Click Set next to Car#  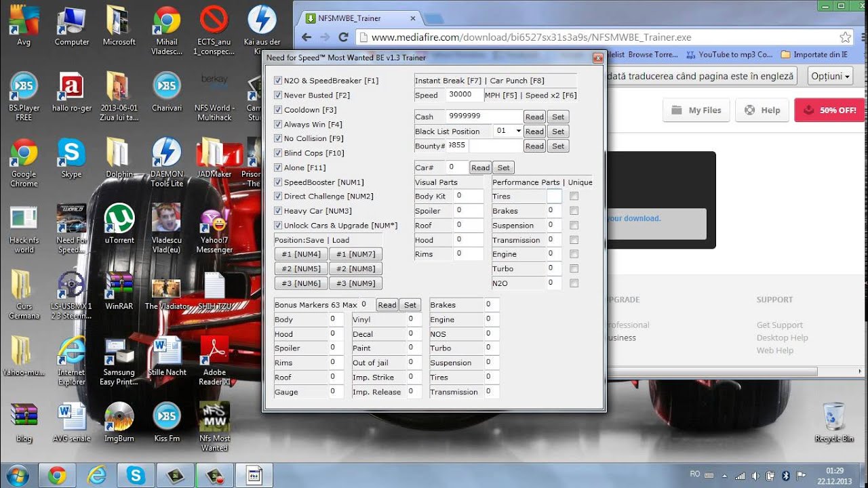[503, 167]
